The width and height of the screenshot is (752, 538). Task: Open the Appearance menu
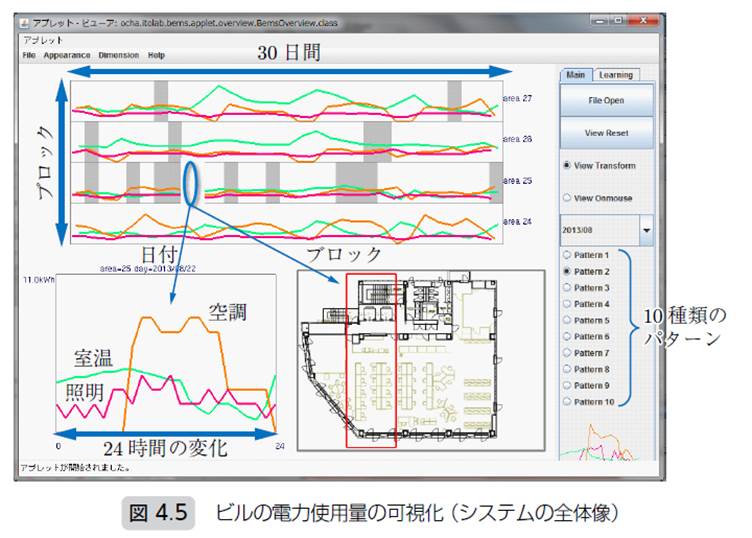point(67,55)
